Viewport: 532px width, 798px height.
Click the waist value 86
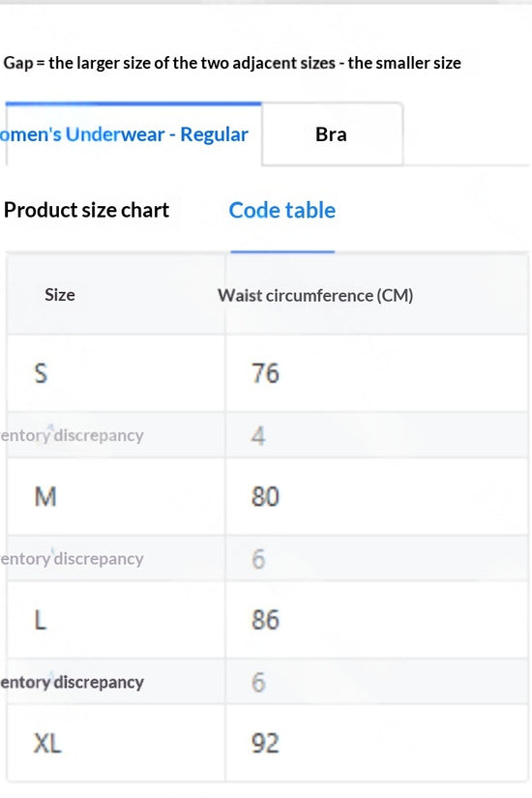(265, 620)
